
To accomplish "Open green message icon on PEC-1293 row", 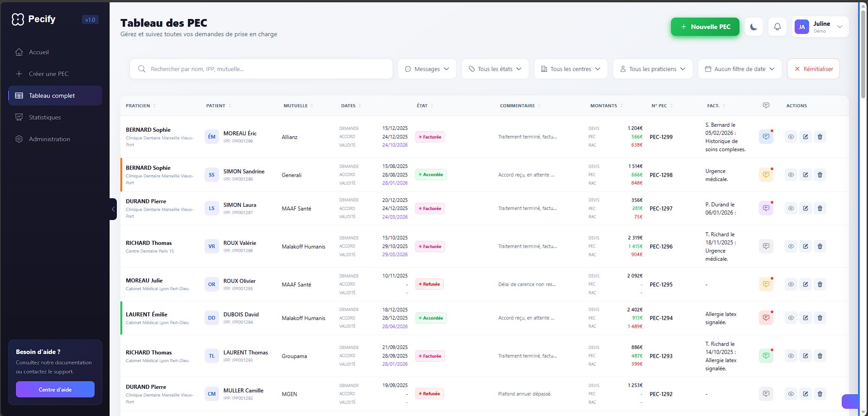I will (x=766, y=356).
